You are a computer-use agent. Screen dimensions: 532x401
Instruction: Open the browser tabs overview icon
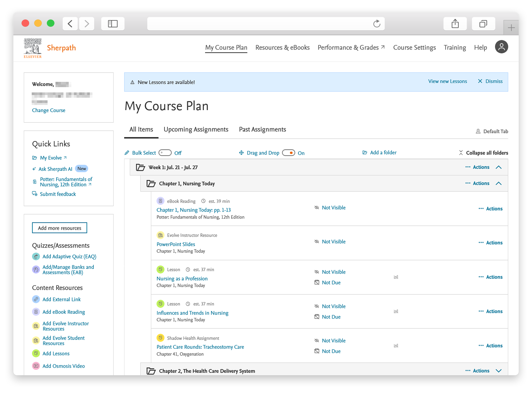click(483, 24)
